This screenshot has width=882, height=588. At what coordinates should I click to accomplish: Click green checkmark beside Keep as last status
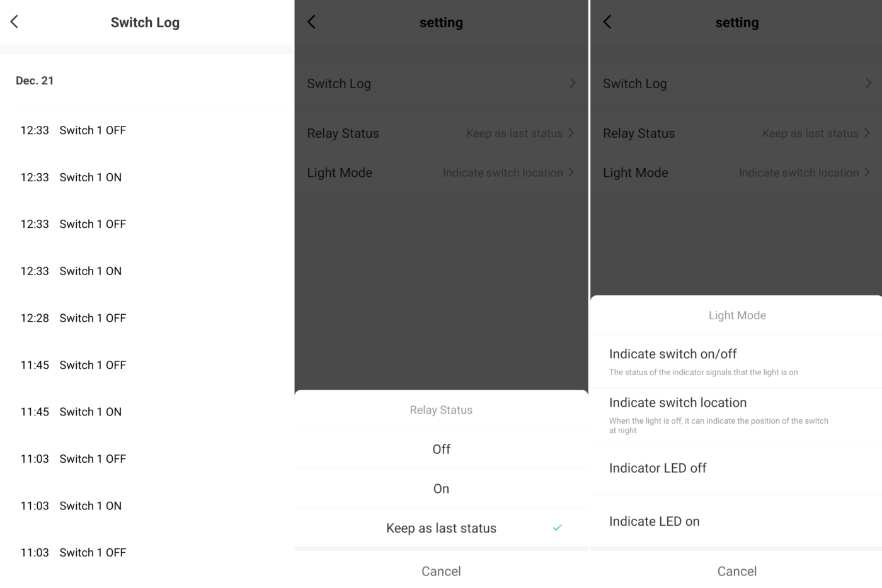tap(557, 528)
